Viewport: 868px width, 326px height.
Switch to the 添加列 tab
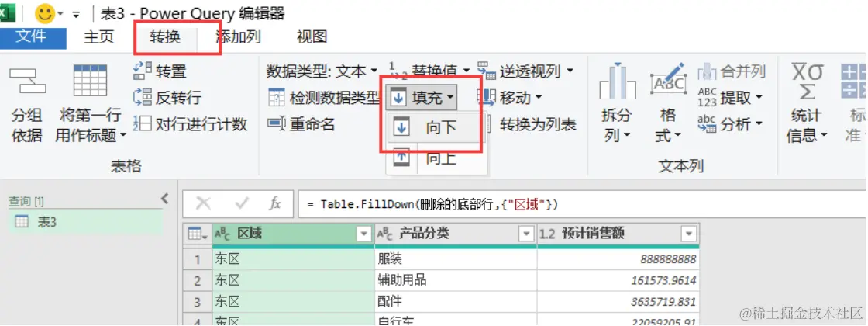[239, 37]
